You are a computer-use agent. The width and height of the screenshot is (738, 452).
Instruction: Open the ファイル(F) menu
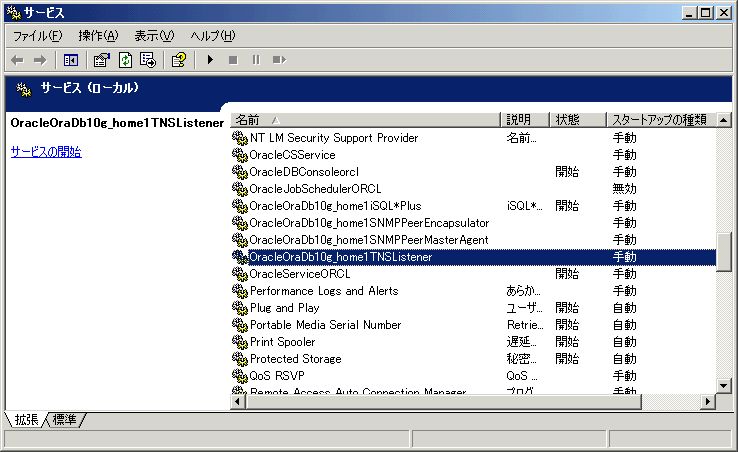tap(37, 36)
